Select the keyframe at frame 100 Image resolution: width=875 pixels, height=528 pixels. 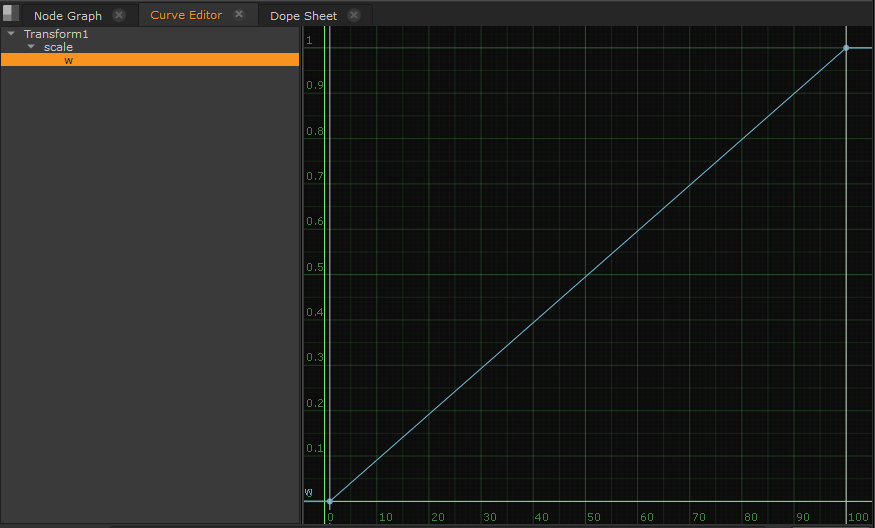pos(846,48)
